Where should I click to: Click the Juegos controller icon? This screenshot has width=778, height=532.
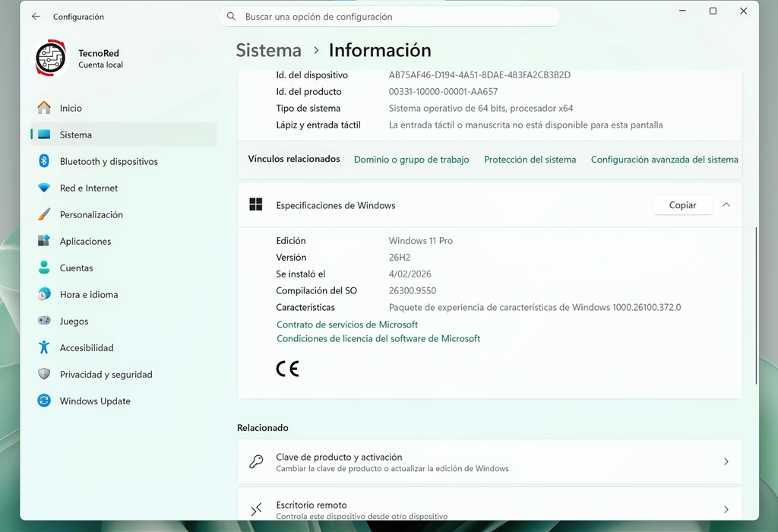click(x=44, y=321)
